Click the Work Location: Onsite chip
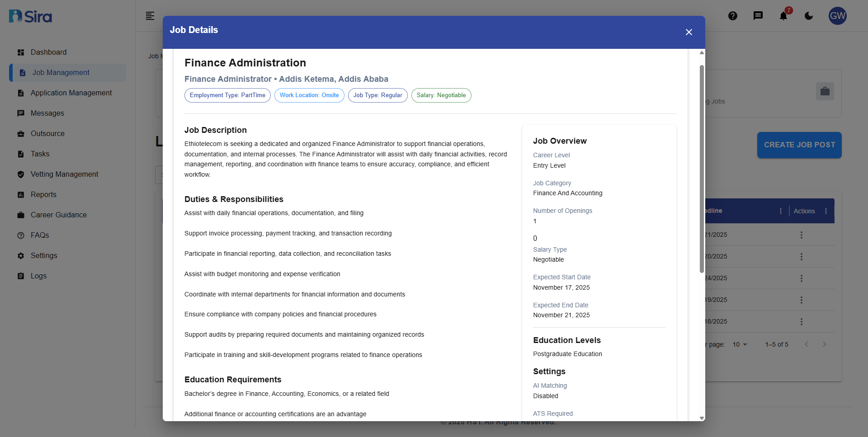Viewport: 868px width, 437px height. [309, 95]
